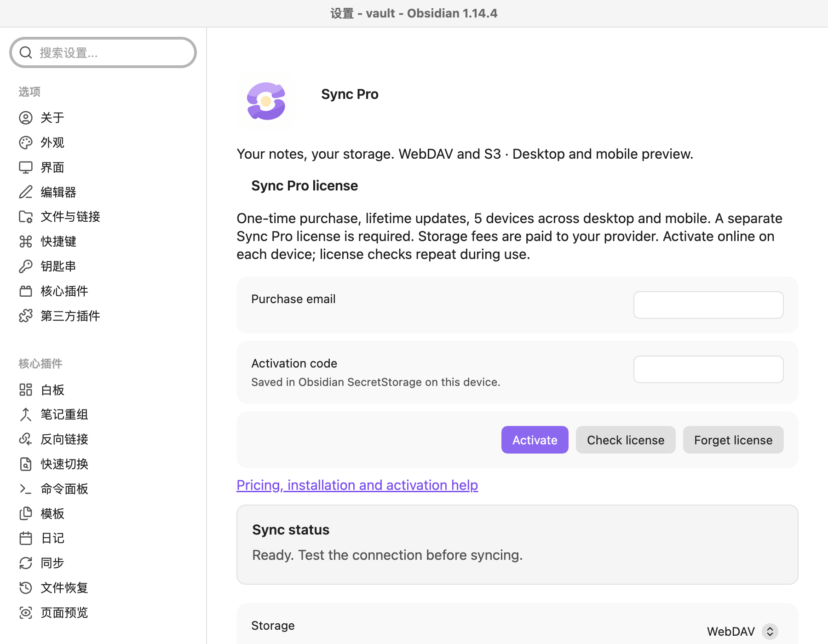Select the 钥匙串 tab label
The height and width of the screenshot is (644, 828).
click(58, 266)
